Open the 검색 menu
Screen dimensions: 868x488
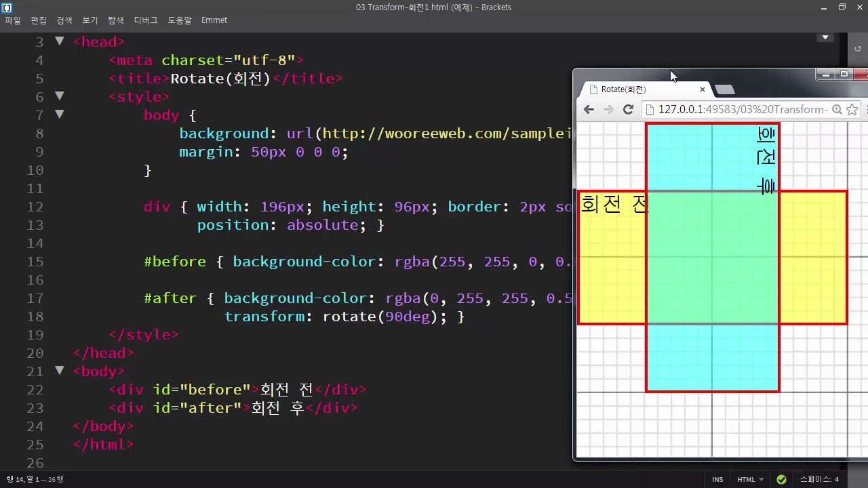click(64, 20)
